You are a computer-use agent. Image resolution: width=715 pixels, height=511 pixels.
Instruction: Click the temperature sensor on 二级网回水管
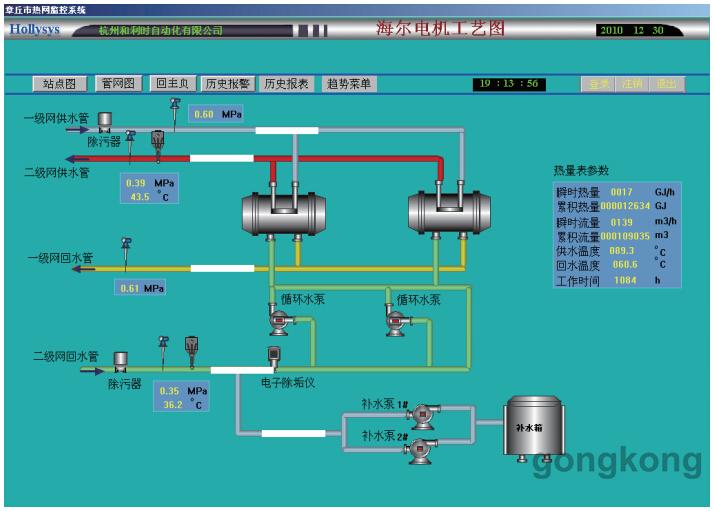point(192,351)
